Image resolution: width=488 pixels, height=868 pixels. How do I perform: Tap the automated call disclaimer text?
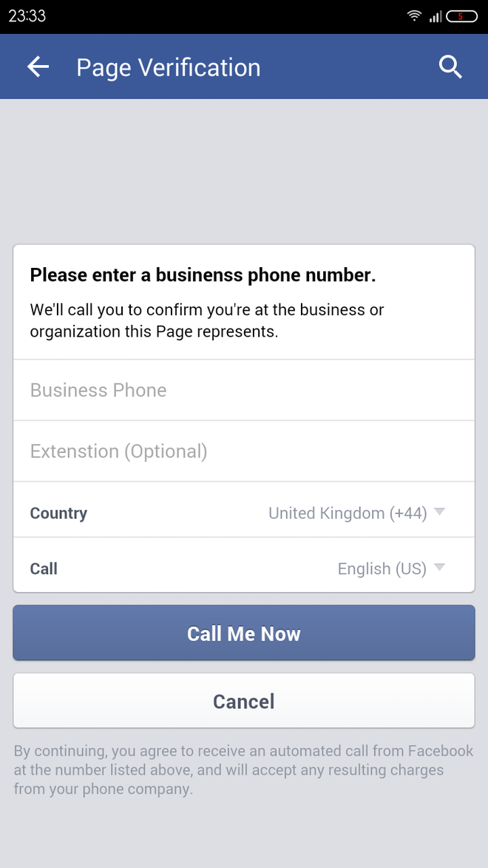point(243,770)
